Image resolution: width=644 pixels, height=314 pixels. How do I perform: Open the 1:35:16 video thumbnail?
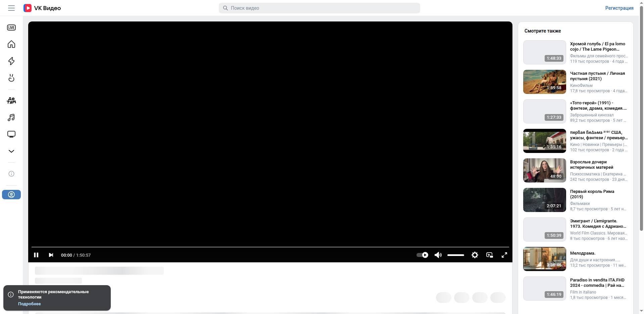click(x=545, y=141)
